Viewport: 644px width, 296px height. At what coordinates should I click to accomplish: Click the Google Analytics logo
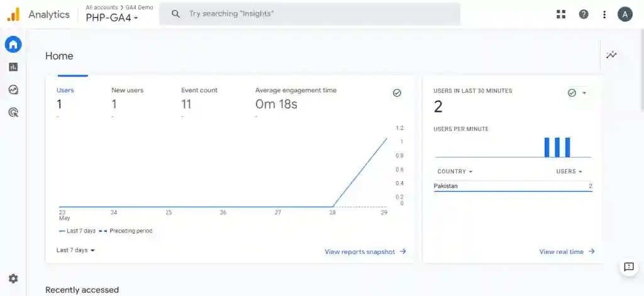[13, 15]
